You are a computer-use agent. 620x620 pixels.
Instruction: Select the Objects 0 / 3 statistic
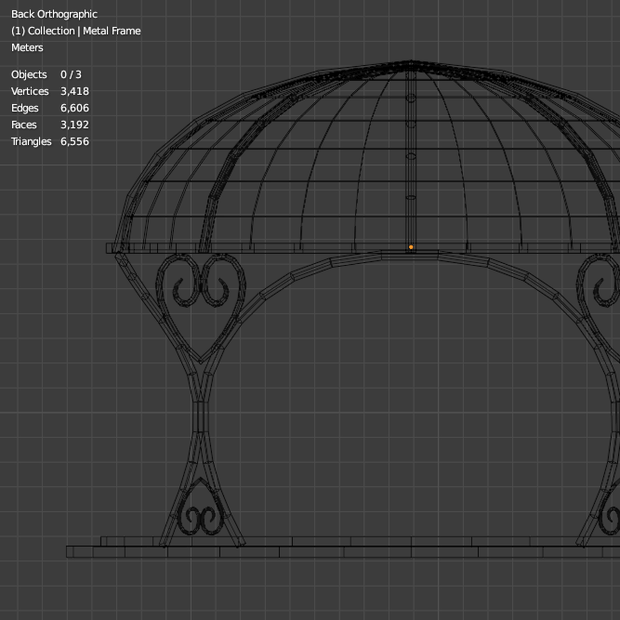pos(46,74)
